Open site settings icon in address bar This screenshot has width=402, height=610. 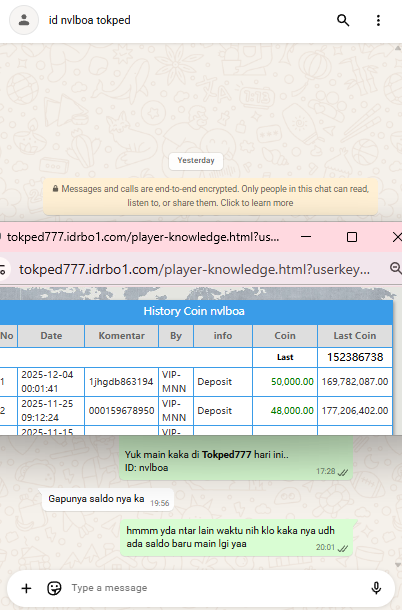point(3,269)
